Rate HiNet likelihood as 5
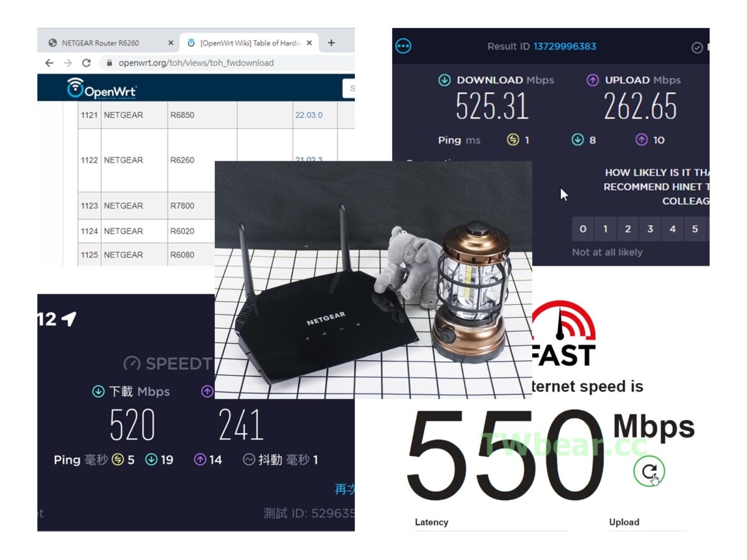747x560 pixels. (x=695, y=229)
